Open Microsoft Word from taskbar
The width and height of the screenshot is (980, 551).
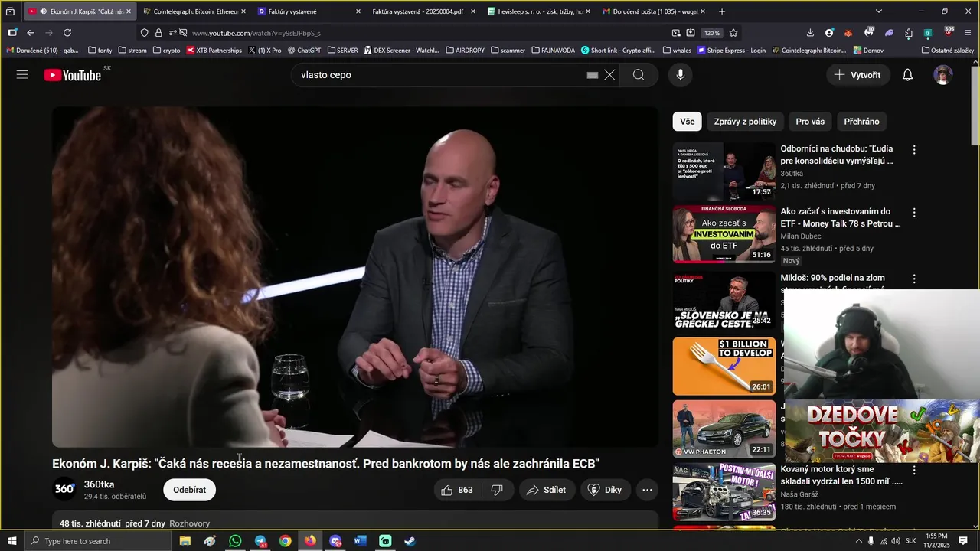coord(361,541)
